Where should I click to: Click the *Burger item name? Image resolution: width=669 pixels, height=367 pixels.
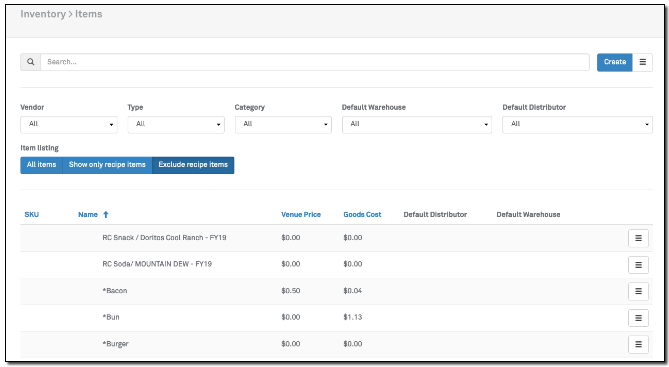[115, 344]
